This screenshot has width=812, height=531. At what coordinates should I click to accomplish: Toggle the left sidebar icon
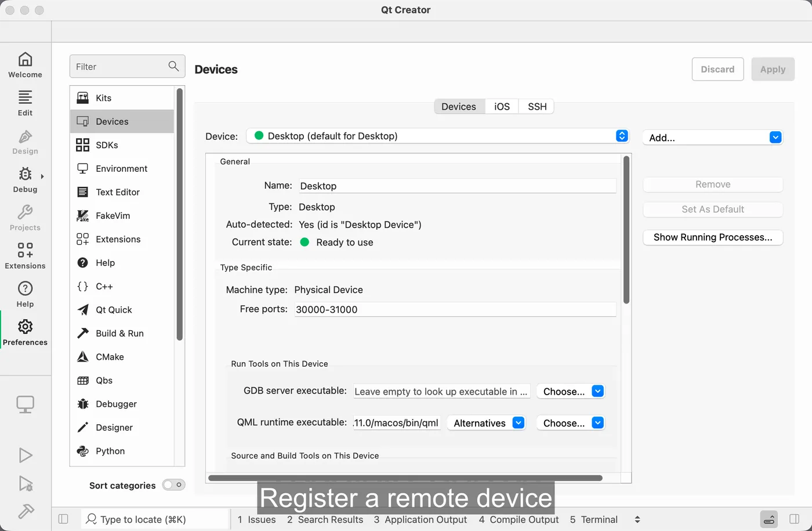click(64, 519)
